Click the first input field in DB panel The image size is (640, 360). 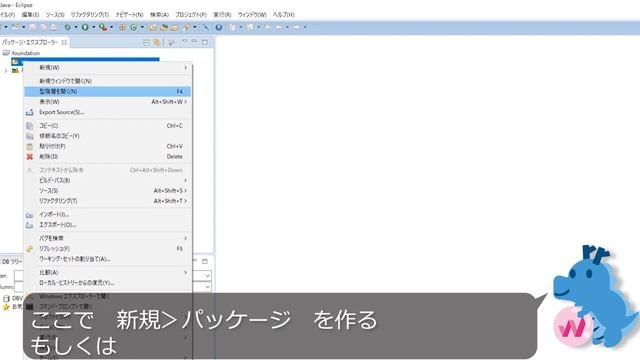click(19, 276)
